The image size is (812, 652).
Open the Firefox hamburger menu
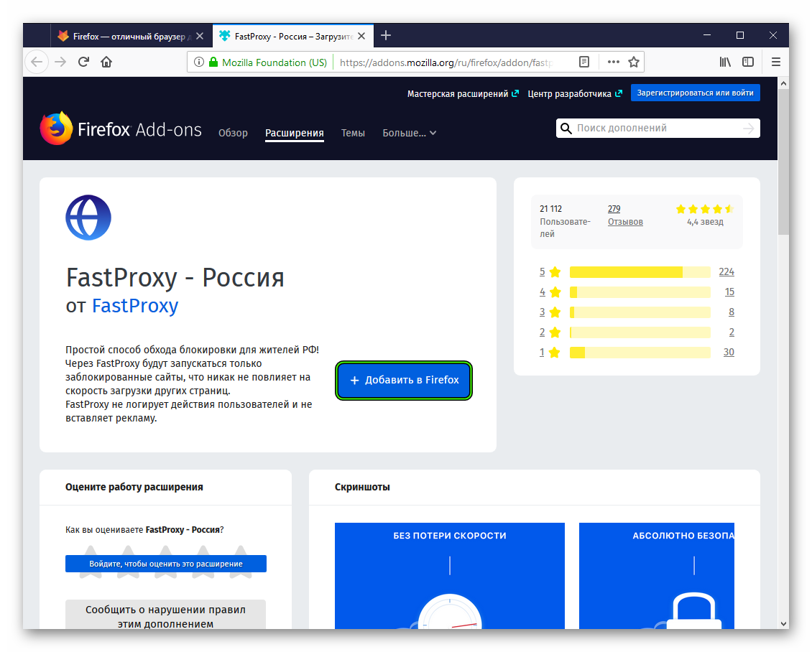click(776, 62)
